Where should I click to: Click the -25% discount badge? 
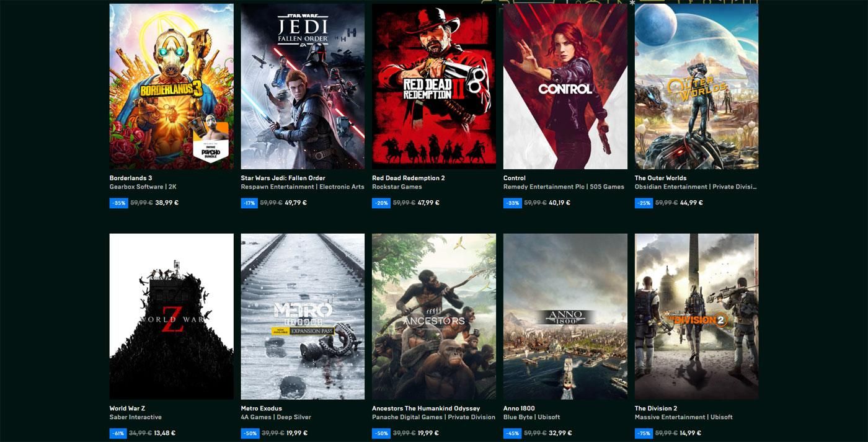tap(644, 203)
